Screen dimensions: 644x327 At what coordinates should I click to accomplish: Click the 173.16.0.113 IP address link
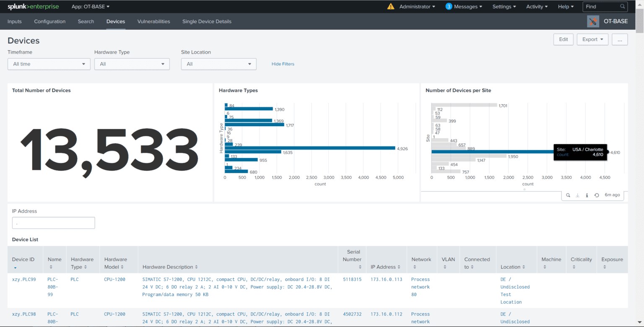[x=386, y=279]
